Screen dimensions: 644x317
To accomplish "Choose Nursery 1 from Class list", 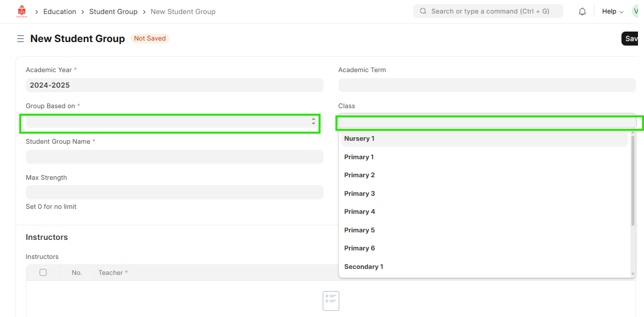I will point(359,139).
